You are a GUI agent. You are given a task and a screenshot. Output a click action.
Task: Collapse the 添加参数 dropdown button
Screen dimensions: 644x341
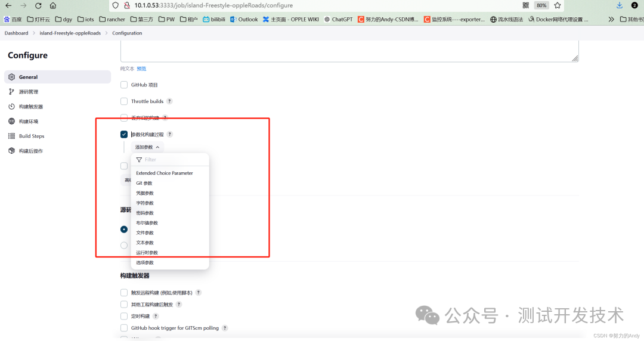(147, 147)
